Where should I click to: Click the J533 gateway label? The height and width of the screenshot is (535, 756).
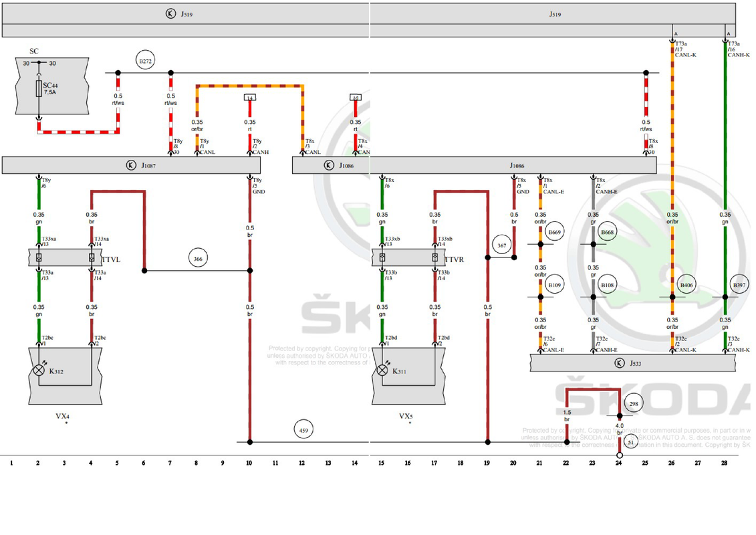(636, 363)
